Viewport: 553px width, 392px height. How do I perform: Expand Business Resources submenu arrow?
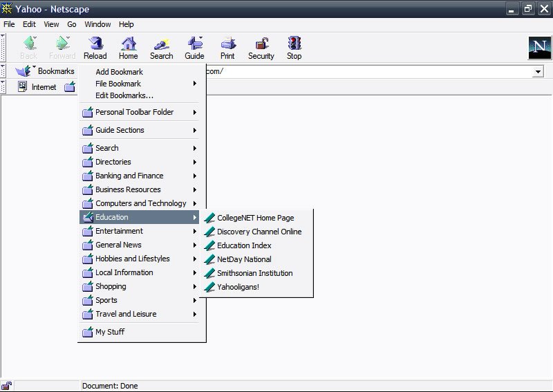coord(194,189)
